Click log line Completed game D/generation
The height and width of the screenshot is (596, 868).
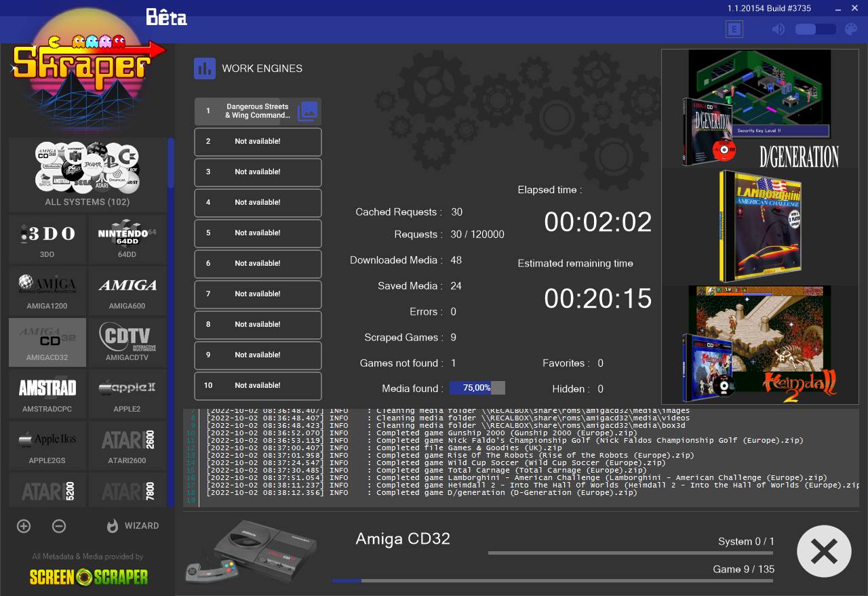tap(421, 493)
